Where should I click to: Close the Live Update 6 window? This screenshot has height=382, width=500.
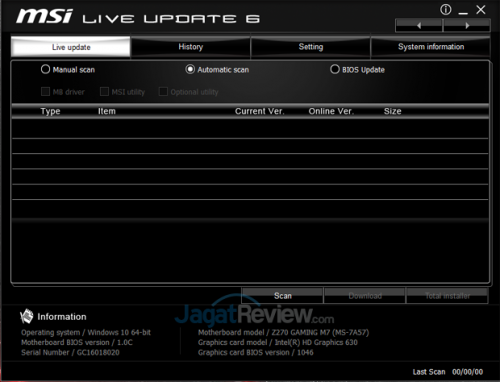click(x=481, y=10)
